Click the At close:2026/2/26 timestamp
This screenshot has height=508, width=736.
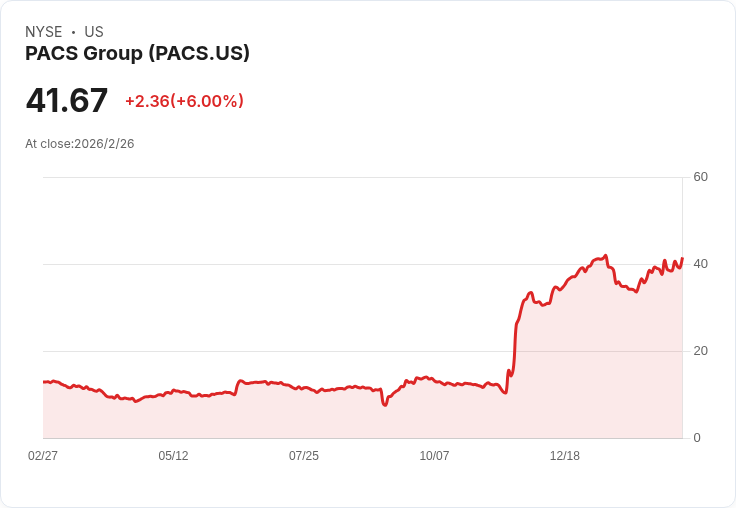80,144
